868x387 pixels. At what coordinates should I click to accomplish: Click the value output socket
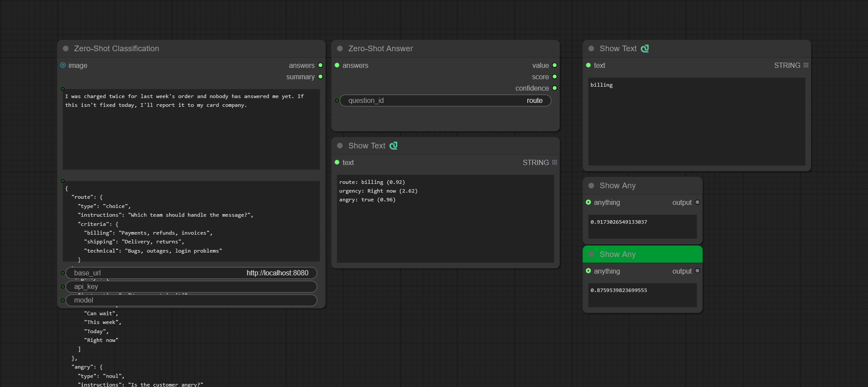(554, 65)
